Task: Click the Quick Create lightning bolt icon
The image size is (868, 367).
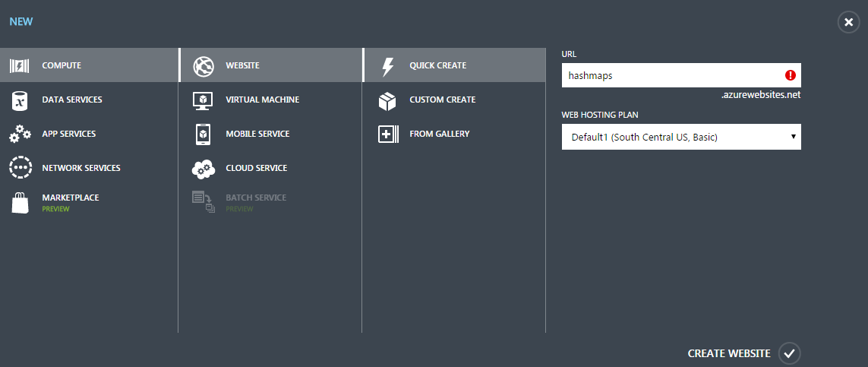Action: [x=388, y=66]
